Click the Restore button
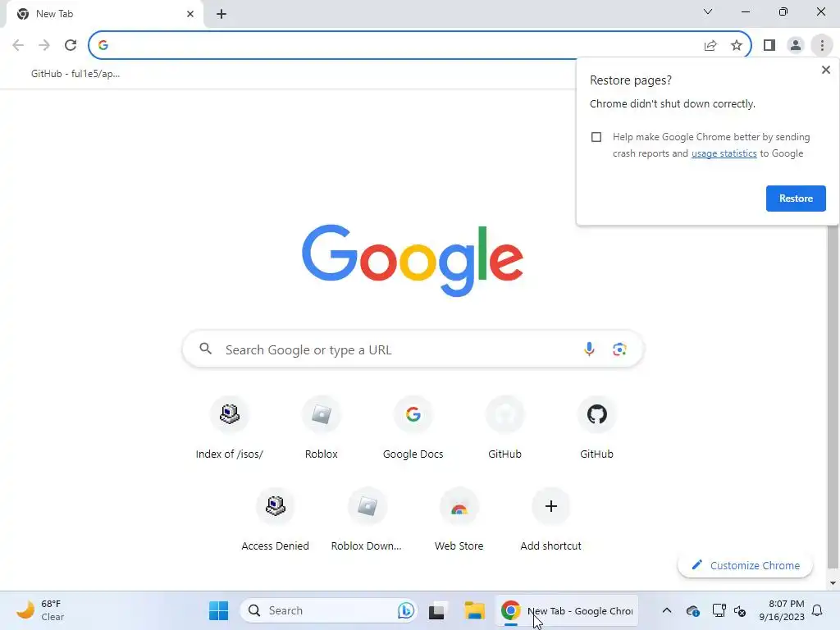 tap(796, 199)
